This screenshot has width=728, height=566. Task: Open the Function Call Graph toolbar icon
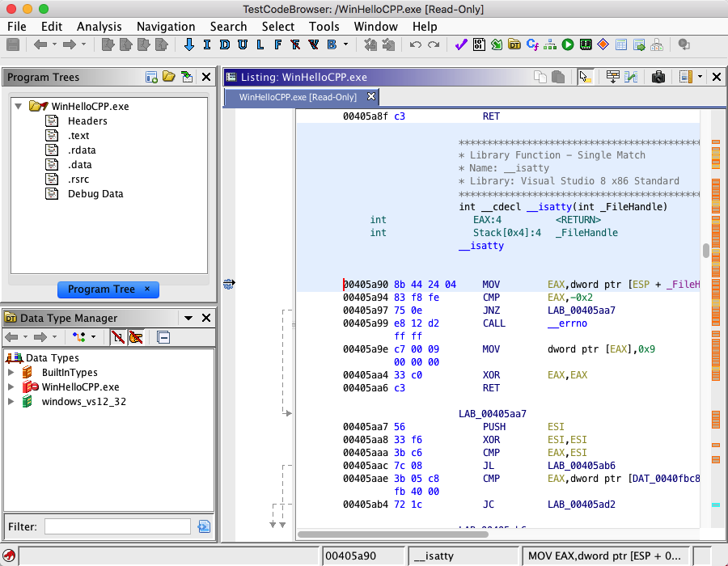550,44
